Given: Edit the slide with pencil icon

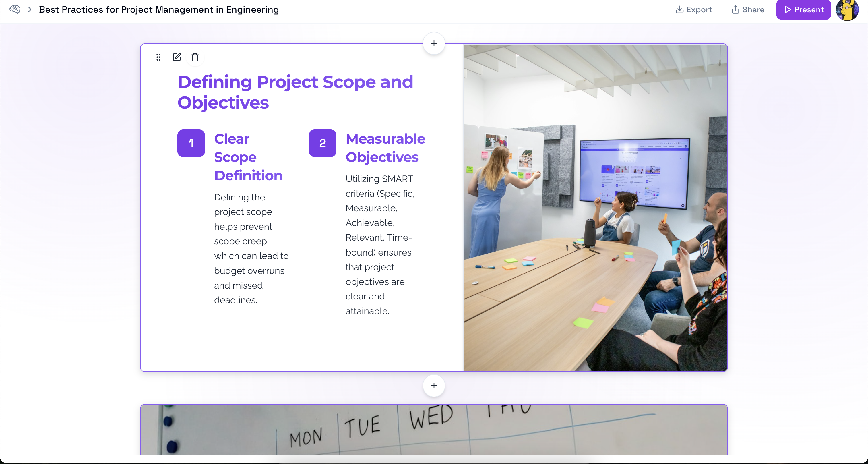Looking at the screenshot, I should tap(177, 57).
